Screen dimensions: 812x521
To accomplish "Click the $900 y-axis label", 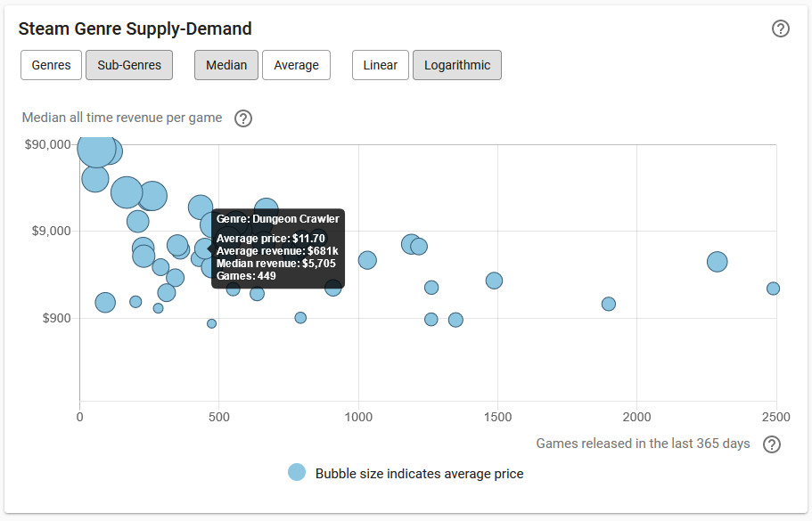I will click(56, 318).
